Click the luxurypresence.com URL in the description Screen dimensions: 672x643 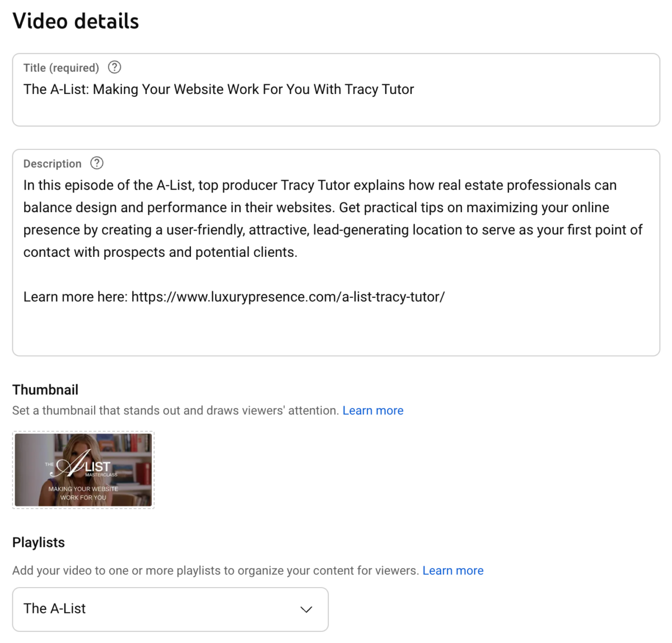(287, 297)
